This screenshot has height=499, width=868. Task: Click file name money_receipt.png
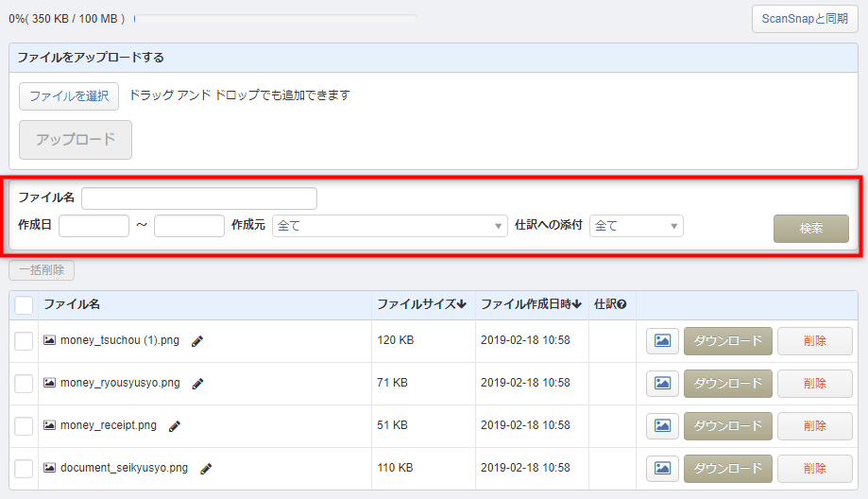[109, 425]
